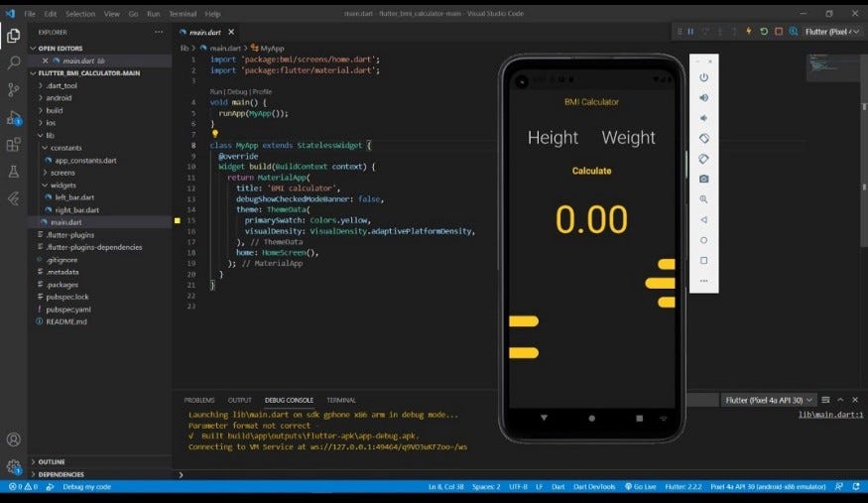The image size is (868, 503).
Task: Click the emulator overview square button
Action: [703, 260]
